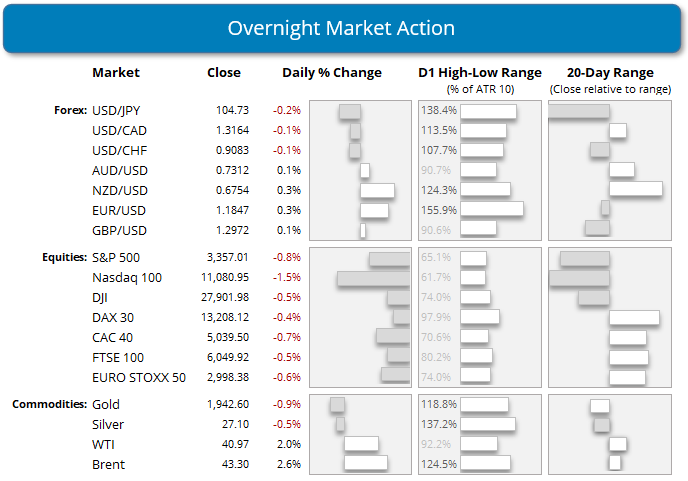The height and width of the screenshot is (481, 688).
Task: Click the Nasdaq 100 daily change bar
Action: click(x=373, y=278)
